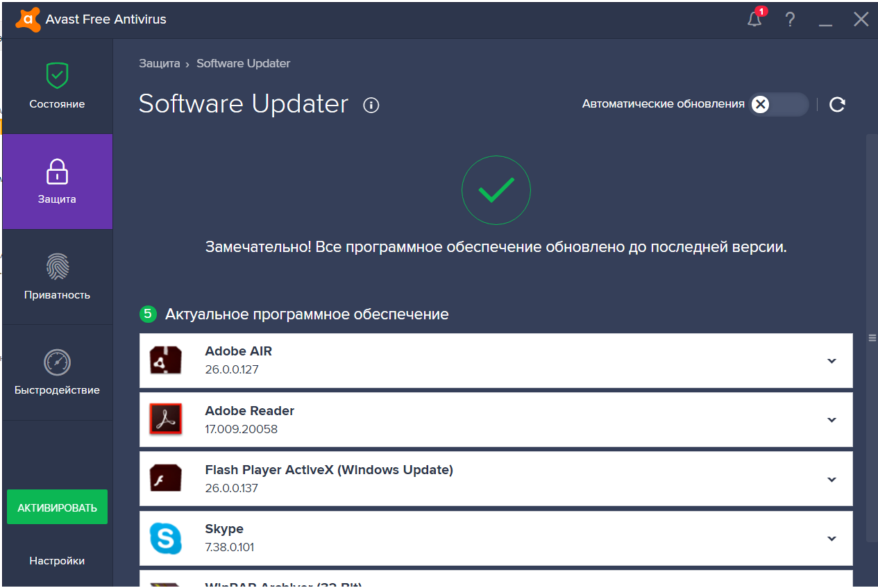Expand Adobe AIR details
The width and height of the screenshot is (878, 588).
pos(831,360)
